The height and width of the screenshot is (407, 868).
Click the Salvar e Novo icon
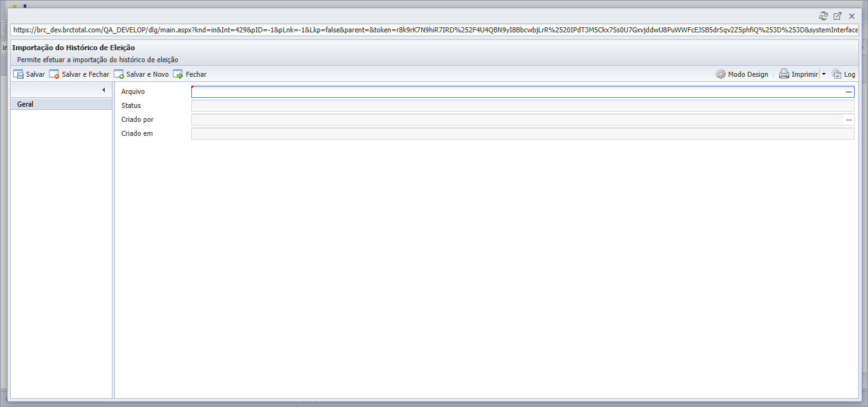click(x=119, y=74)
